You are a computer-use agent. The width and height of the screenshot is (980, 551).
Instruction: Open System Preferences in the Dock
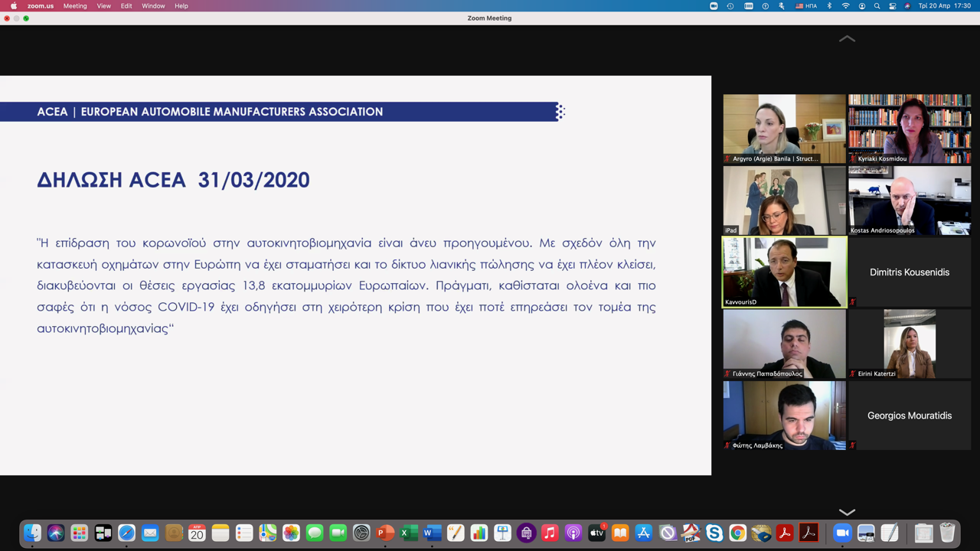[x=361, y=533]
